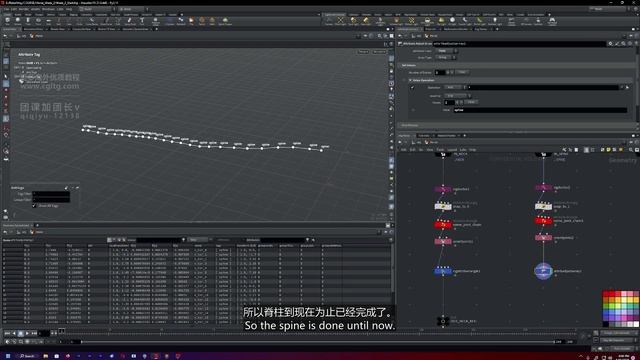
Task: Click the play forward button on the playbar
Action: pyautogui.click(x=27, y=333)
